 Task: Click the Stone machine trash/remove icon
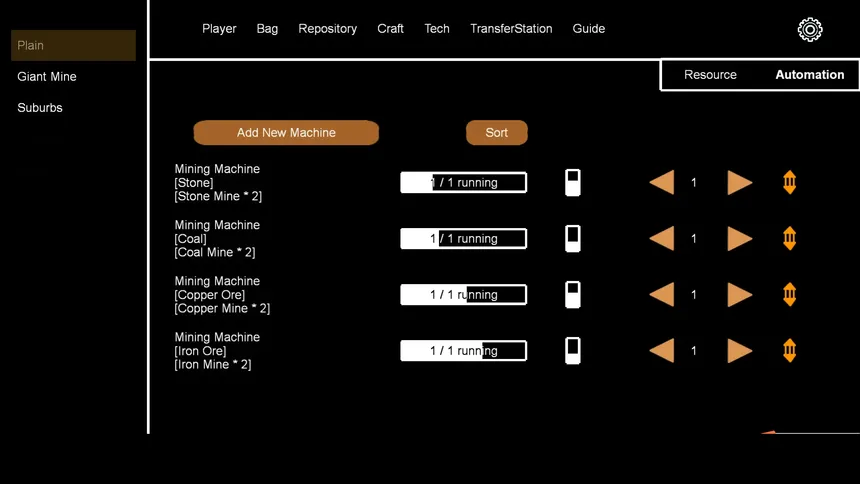[789, 183]
